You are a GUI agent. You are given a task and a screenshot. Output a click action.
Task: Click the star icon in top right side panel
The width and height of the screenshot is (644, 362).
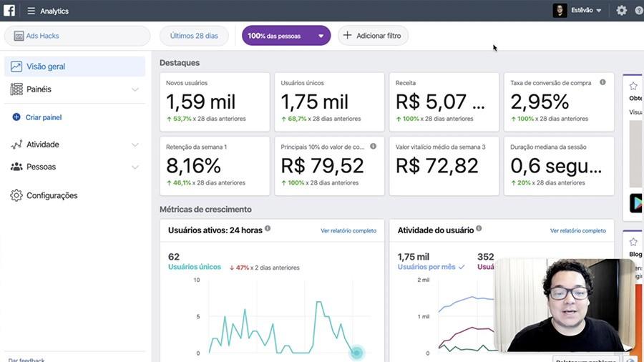point(633,86)
